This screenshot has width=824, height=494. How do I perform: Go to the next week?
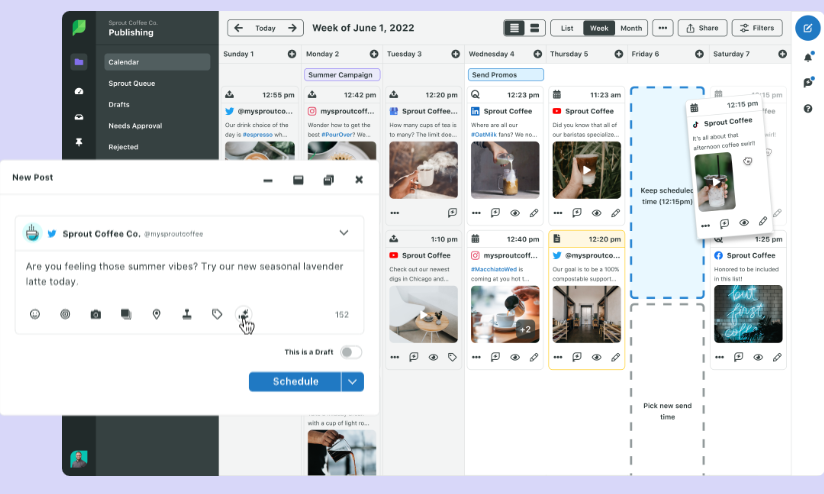tap(292, 28)
